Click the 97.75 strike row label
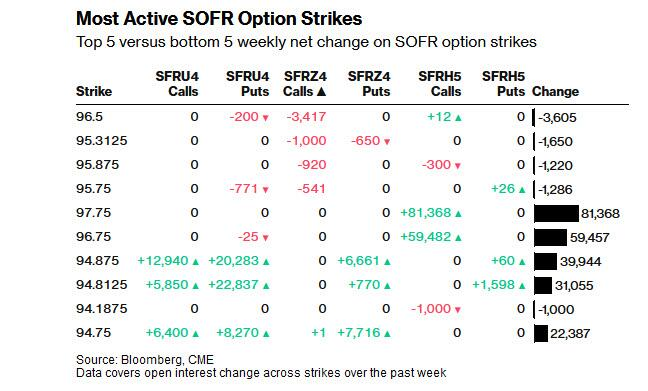The image size is (648, 391). coord(93,213)
